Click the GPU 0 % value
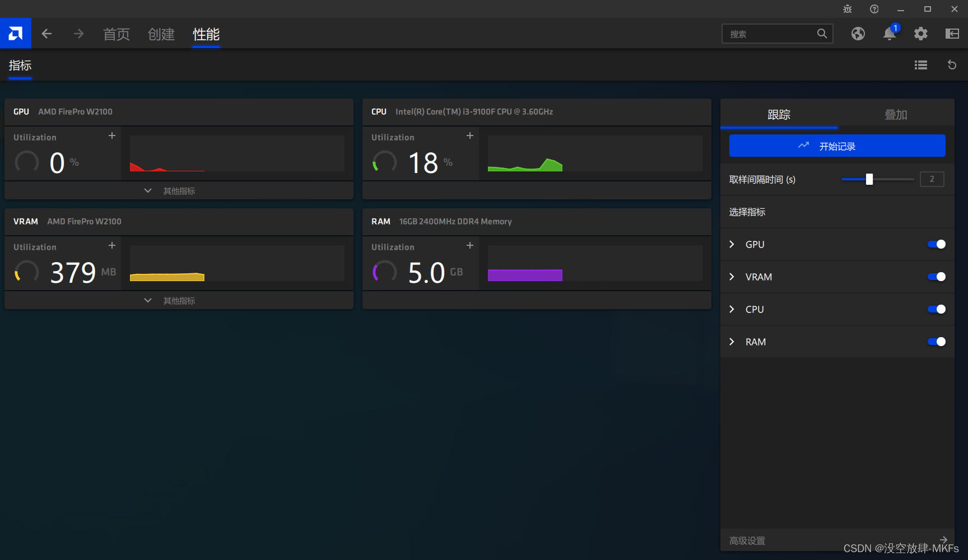The width and height of the screenshot is (968, 560). [x=64, y=163]
